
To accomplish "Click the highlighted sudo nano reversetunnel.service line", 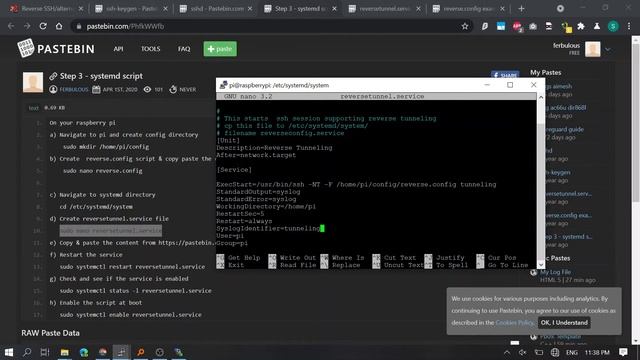I will [111, 231].
